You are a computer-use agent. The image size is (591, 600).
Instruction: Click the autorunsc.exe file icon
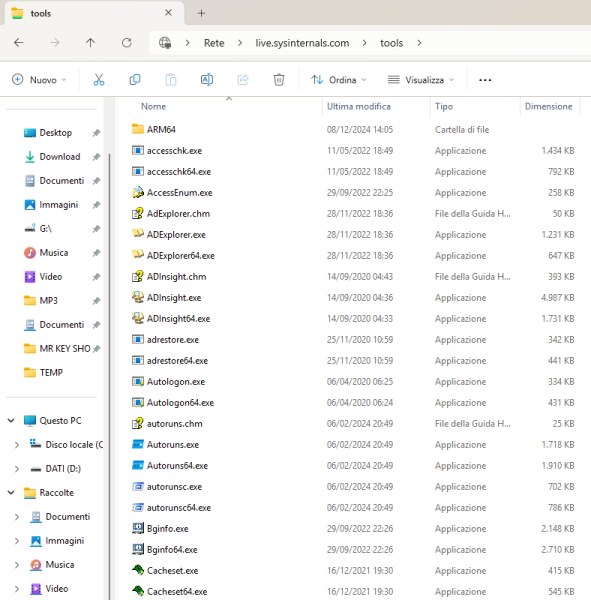(138, 486)
